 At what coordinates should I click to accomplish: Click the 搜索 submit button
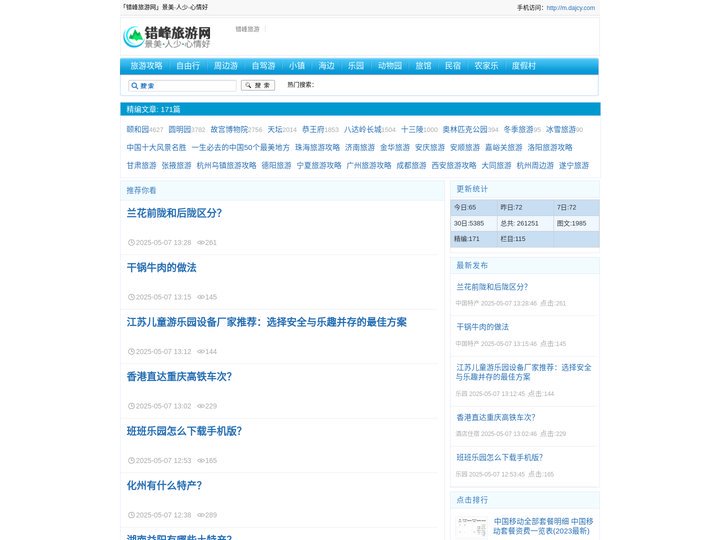258,85
